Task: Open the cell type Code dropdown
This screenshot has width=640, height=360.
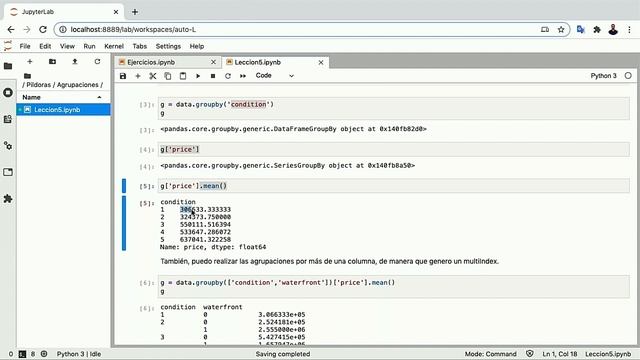Action: click(274, 76)
